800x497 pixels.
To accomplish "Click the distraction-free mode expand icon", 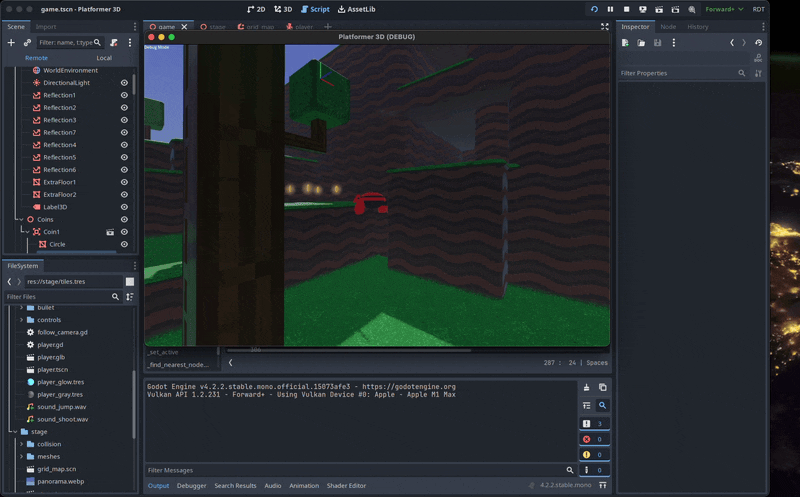I will click(604, 27).
